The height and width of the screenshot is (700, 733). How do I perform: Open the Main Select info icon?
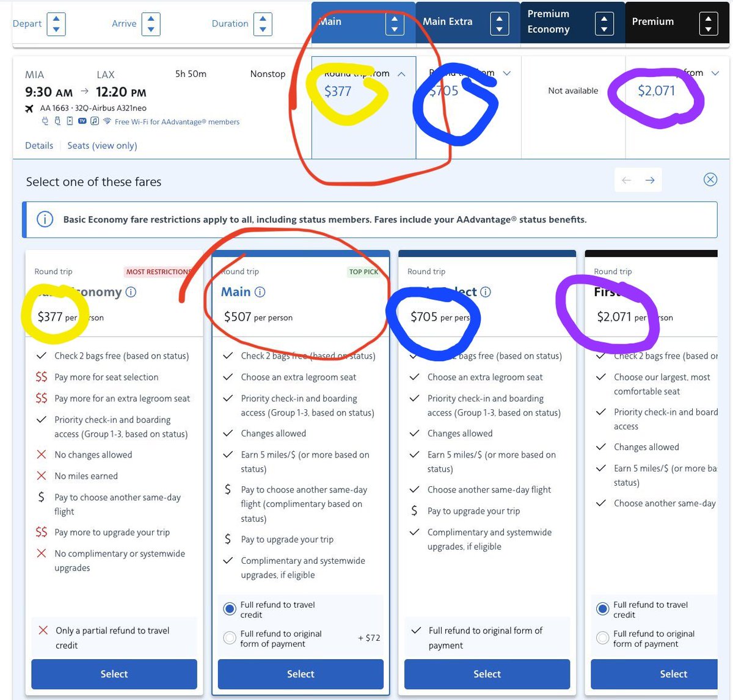click(x=486, y=292)
